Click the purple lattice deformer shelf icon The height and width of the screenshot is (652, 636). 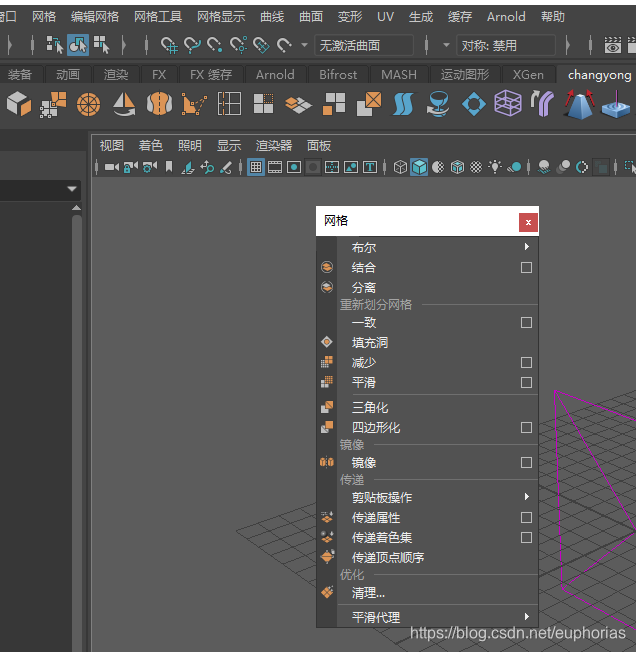pos(508,103)
